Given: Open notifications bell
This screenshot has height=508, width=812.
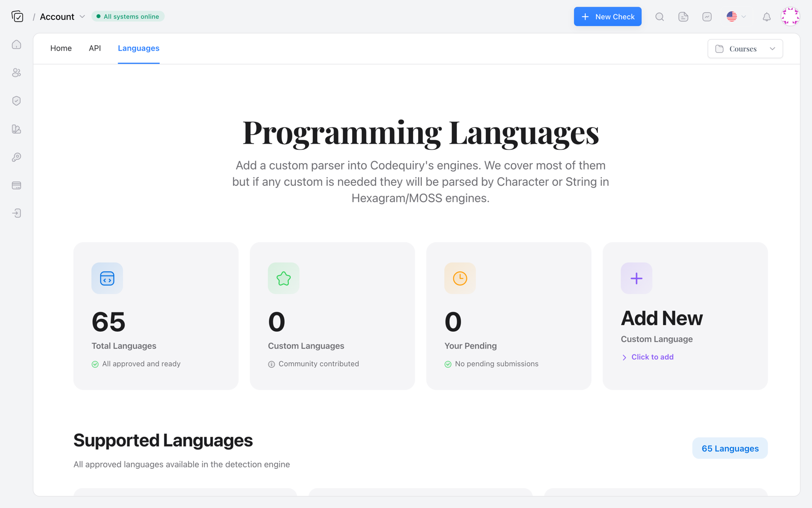Looking at the screenshot, I should point(767,17).
